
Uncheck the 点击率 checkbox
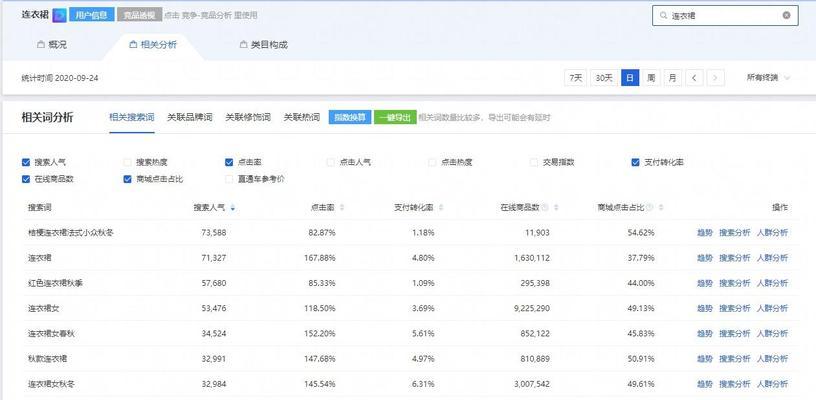(x=229, y=162)
